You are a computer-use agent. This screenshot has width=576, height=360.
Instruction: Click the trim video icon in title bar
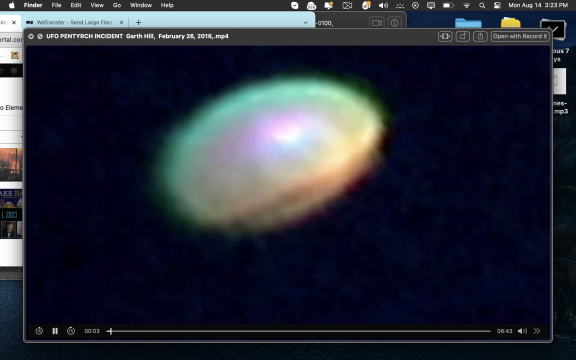(445, 36)
